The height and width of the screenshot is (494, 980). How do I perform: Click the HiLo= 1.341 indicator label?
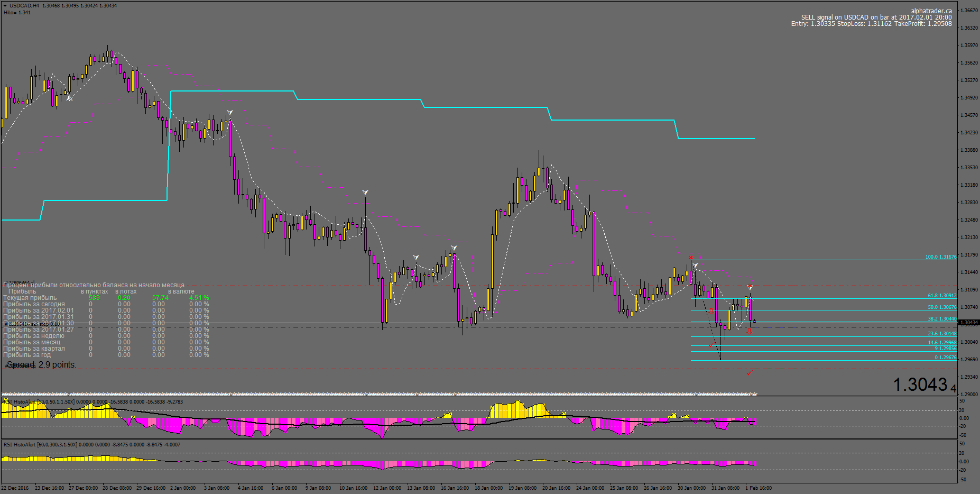tap(17, 13)
